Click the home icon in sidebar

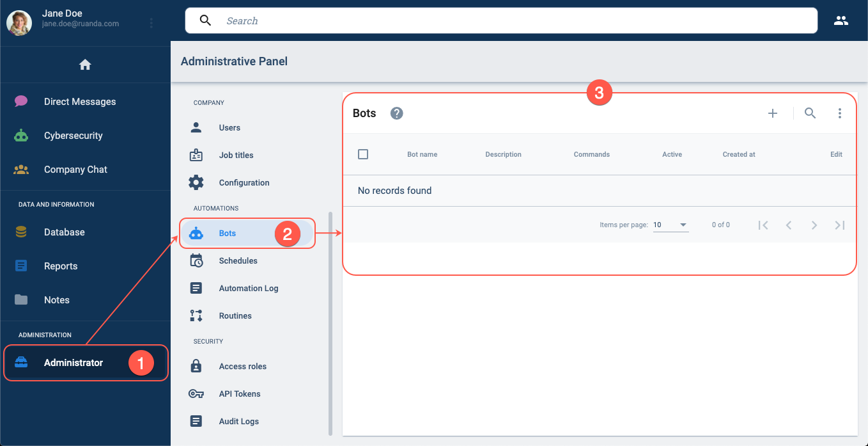(85, 65)
